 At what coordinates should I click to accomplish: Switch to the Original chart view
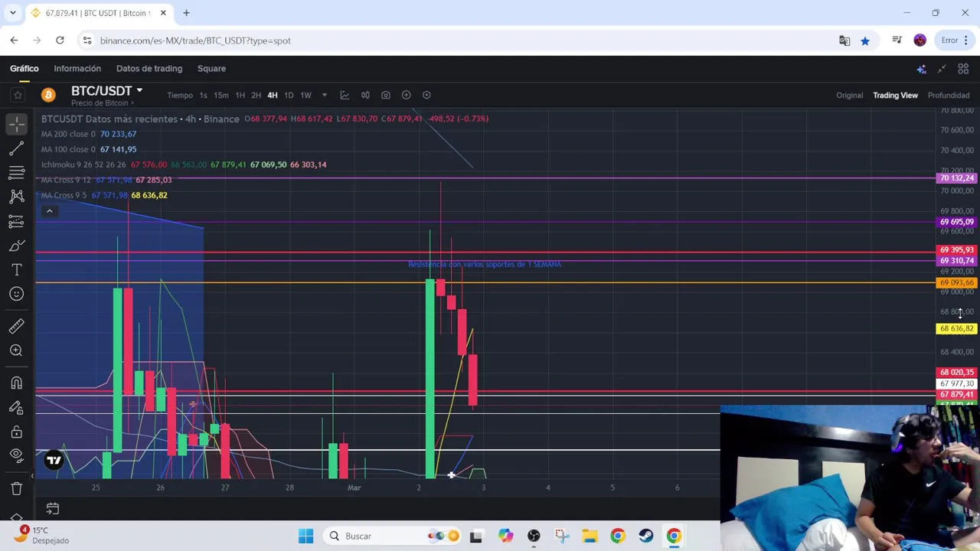pyautogui.click(x=849, y=95)
